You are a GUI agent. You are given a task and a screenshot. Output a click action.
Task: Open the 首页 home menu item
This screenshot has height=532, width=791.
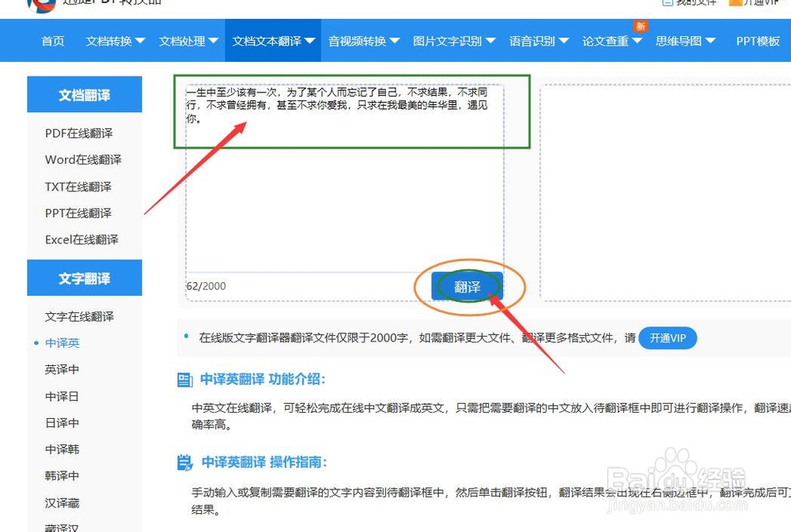(53, 41)
